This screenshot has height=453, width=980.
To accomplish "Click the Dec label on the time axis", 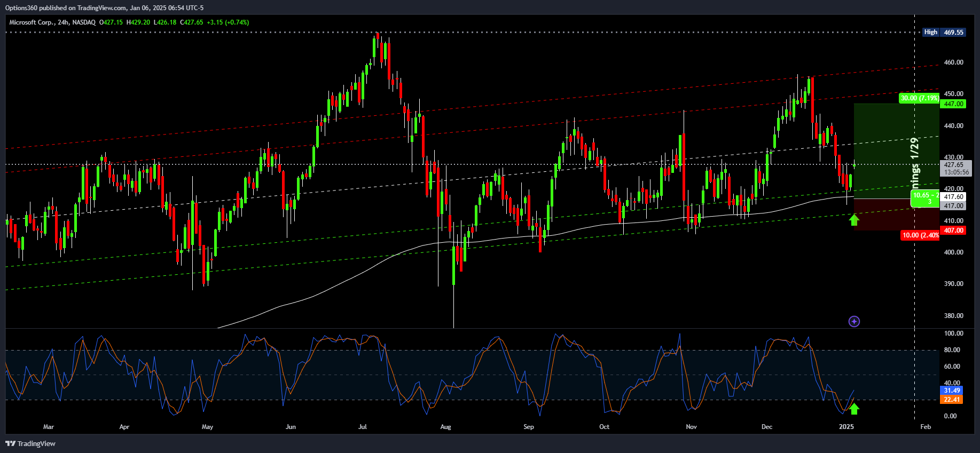I will (x=767, y=427).
